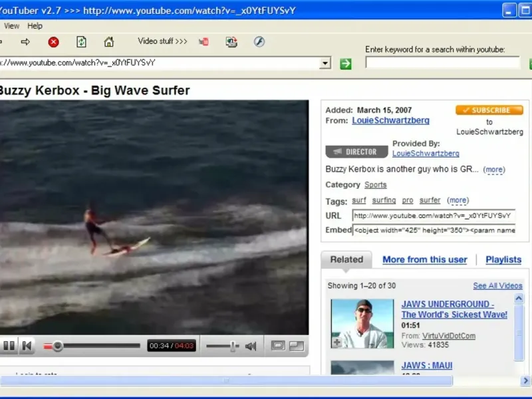Refresh the page with green arrows icon
The height and width of the screenshot is (399, 532).
(x=81, y=42)
